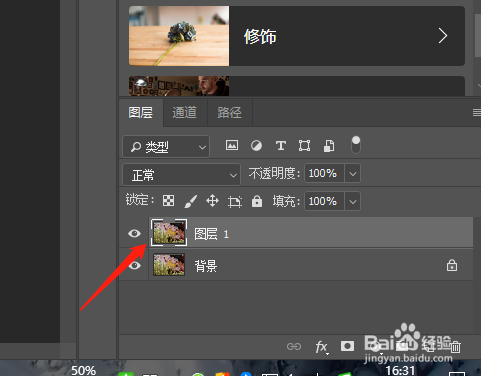The height and width of the screenshot is (376, 481).
Task: Click the 50% zoom level field
Action: [x=83, y=370]
